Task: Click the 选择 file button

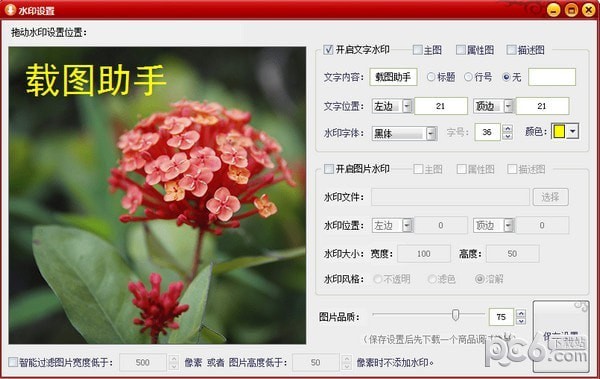Action: tap(550, 197)
